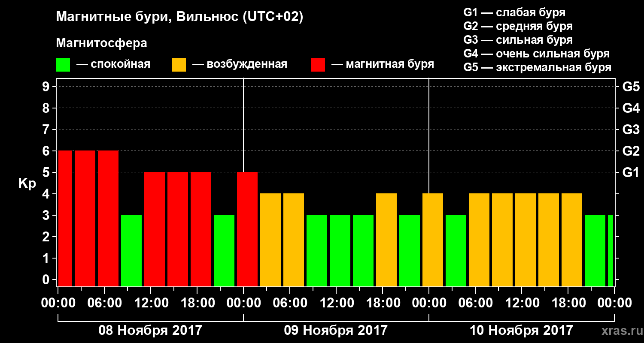
Task: Click the red 'магнитная буря' legend swatch
Action: [318, 64]
